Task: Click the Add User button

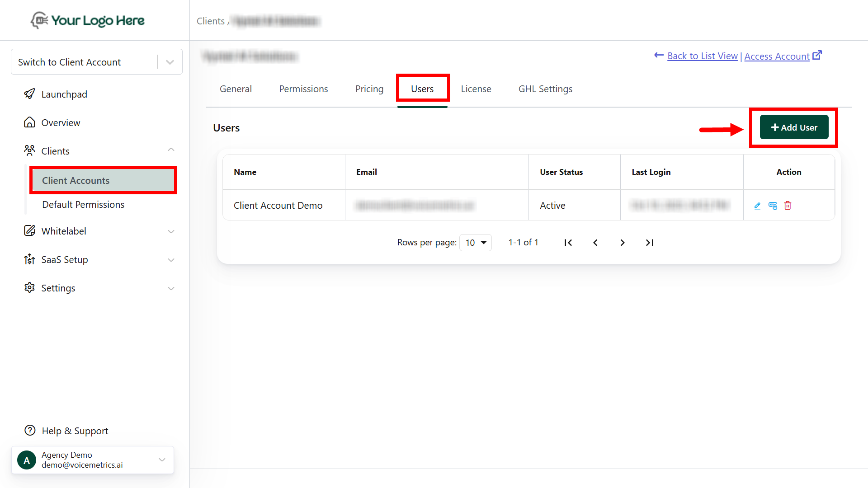Action: pyautogui.click(x=794, y=127)
